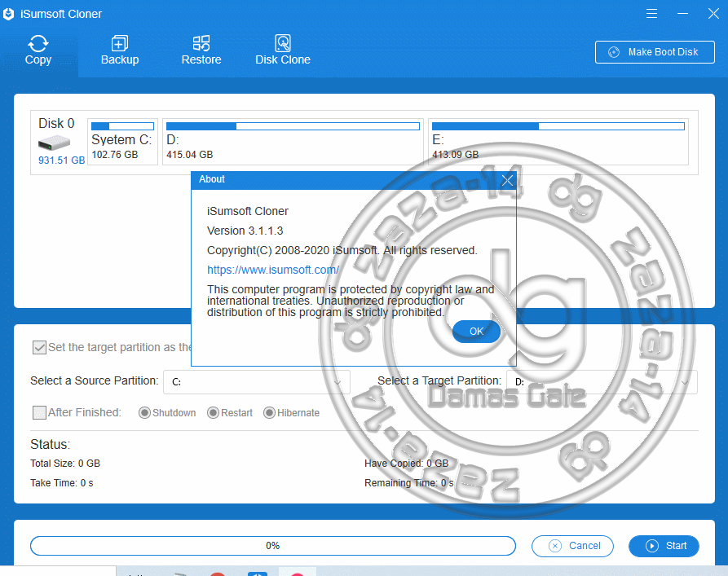This screenshot has width=728, height=576.
Task: Click the 0% progress bar
Action: point(273,546)
